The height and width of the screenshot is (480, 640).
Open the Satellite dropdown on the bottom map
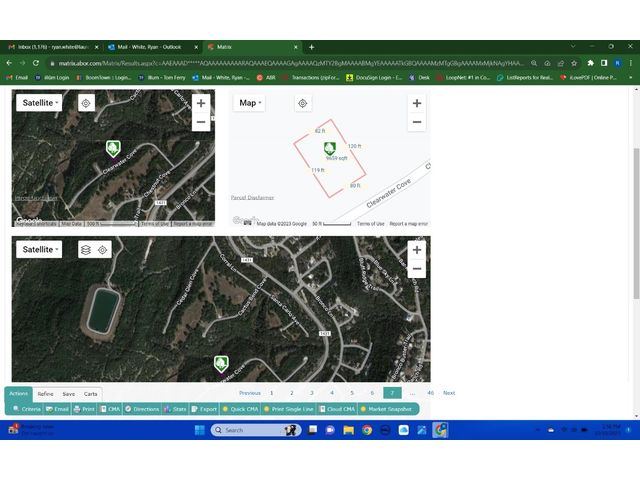click(x=41, y=250)
